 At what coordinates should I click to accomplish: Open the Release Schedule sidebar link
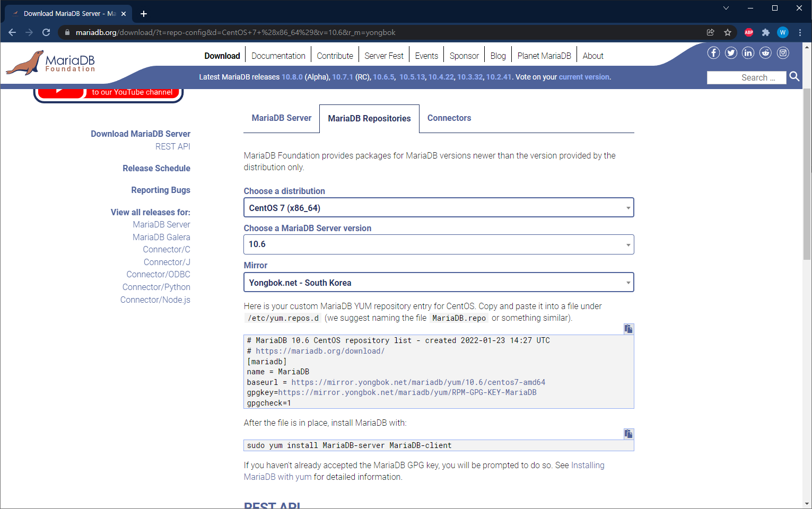pyautogui.click(x=156, y=169)
